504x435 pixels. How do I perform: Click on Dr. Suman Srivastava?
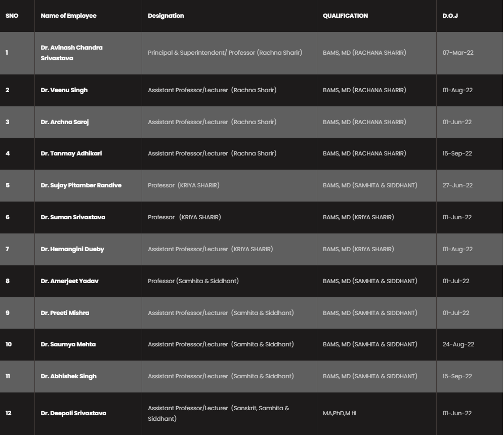[73, 217]
